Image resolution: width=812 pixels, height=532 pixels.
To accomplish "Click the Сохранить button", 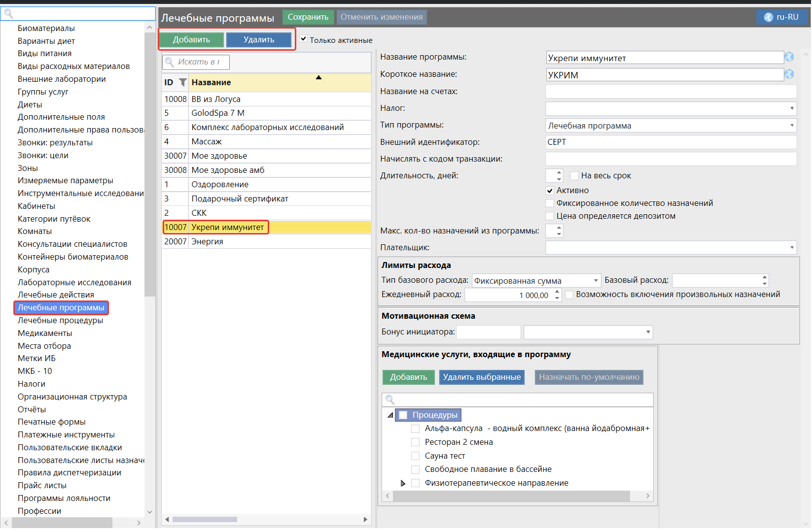I will (x=308, y=17).
